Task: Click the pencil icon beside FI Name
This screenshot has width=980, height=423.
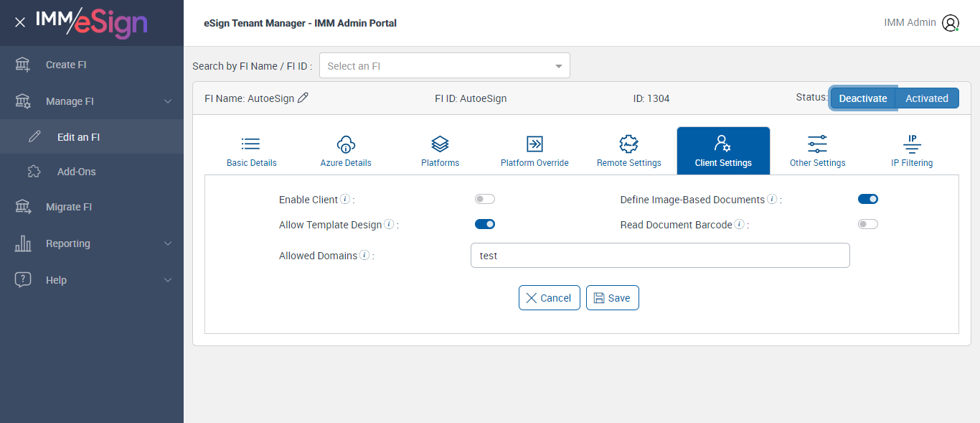Action: pyautogui.click(x=303, y=98)
